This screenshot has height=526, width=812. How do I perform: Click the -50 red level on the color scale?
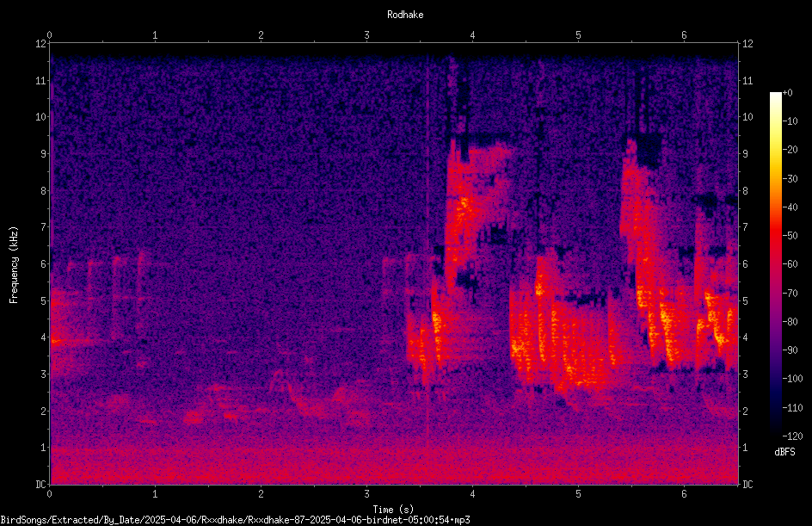pyautogui.click(x=775, y=235)
